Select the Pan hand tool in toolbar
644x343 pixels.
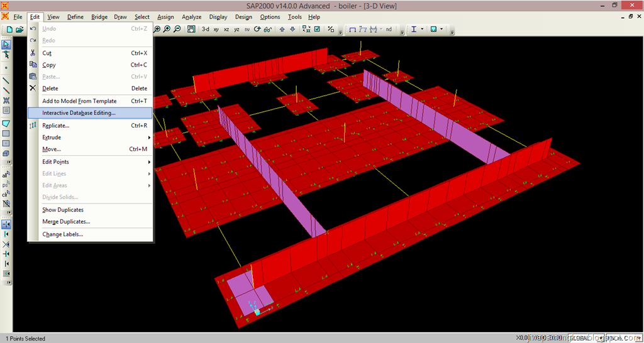pos(191,29)
